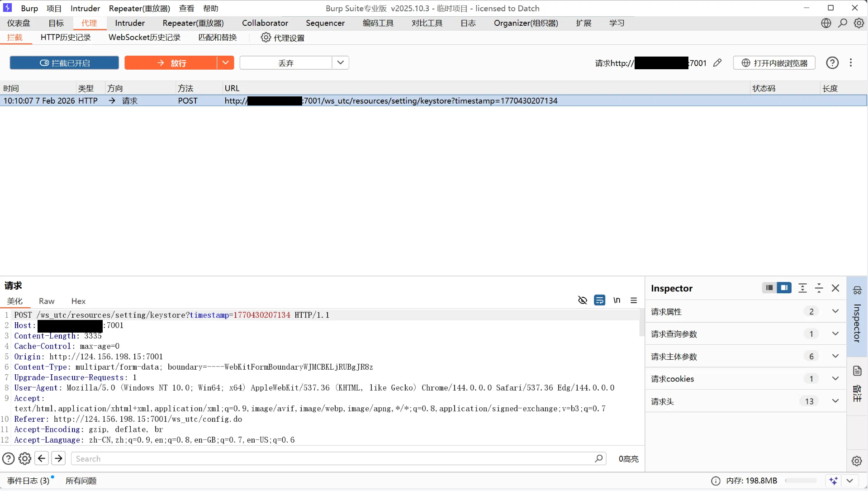Screen dimensions: 868x491
Task: Open Inspector settings gear at bottom right
Action: 857,461
